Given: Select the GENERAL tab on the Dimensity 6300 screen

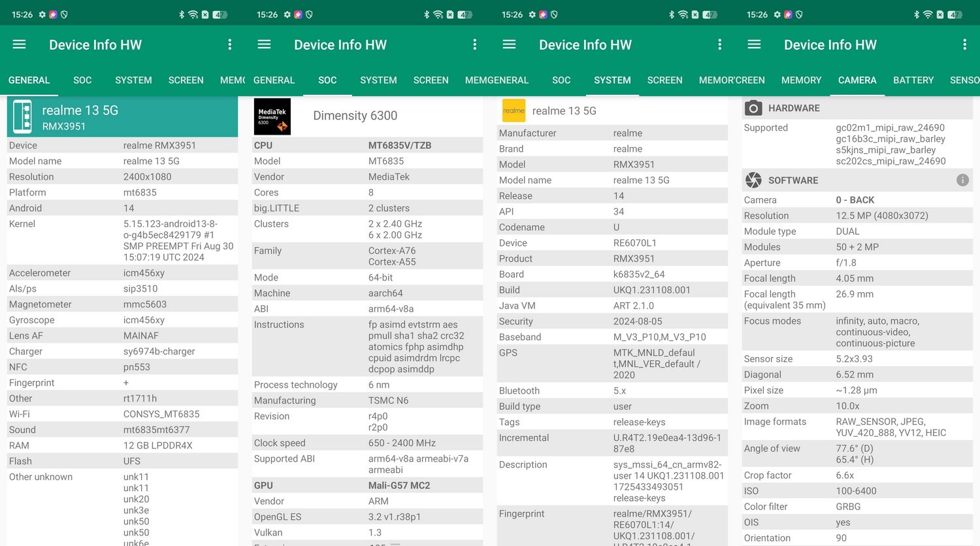Looking at the screenshot, I should coord(274,80).
